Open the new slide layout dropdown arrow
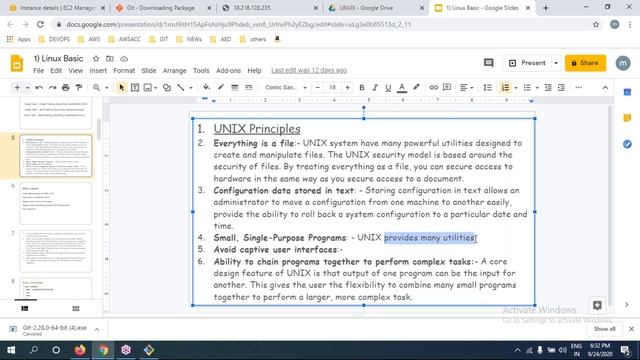This screenshot has height=360, width=640. (27, 88)
